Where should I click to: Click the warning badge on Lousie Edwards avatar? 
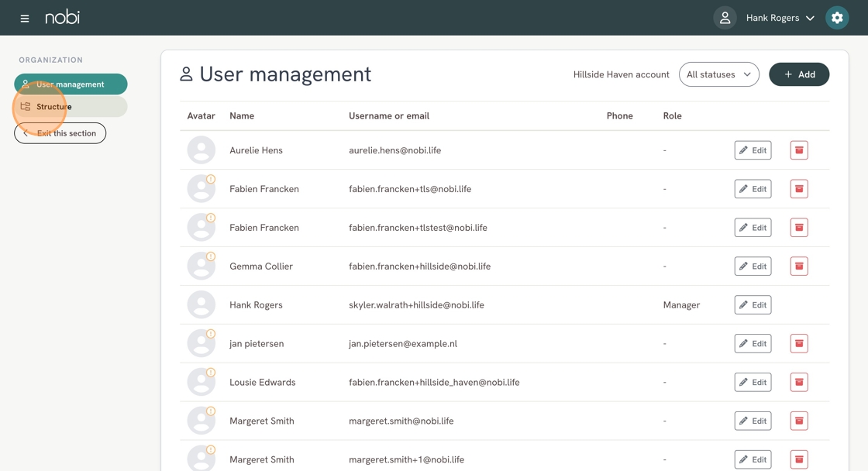[x=211, y=373]
